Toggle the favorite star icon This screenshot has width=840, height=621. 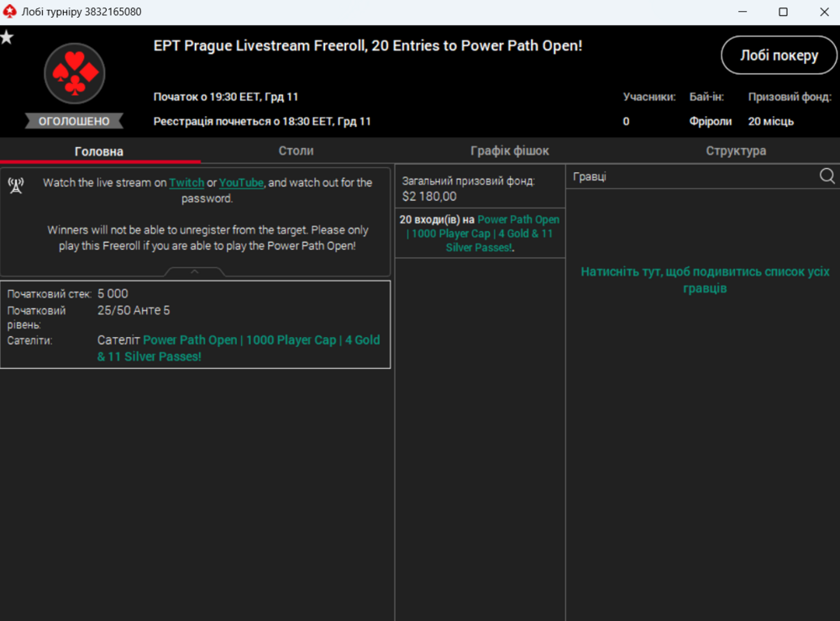7,38
